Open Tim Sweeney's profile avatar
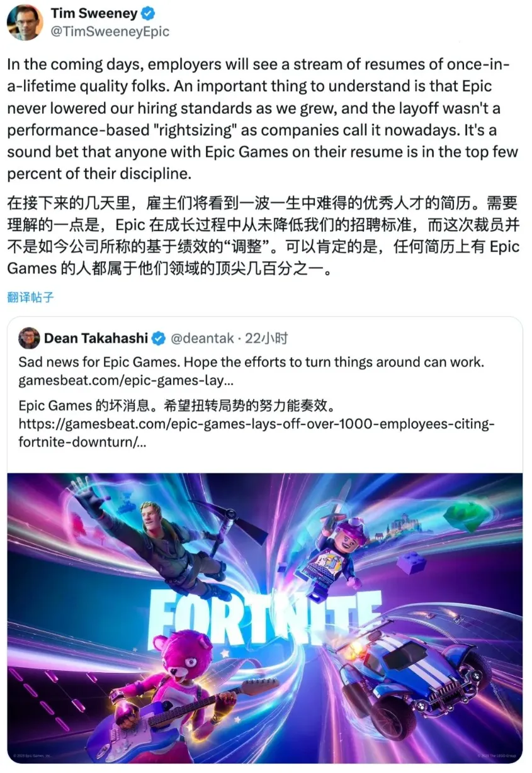The image size is (532, 773). [x=25, y=21]
